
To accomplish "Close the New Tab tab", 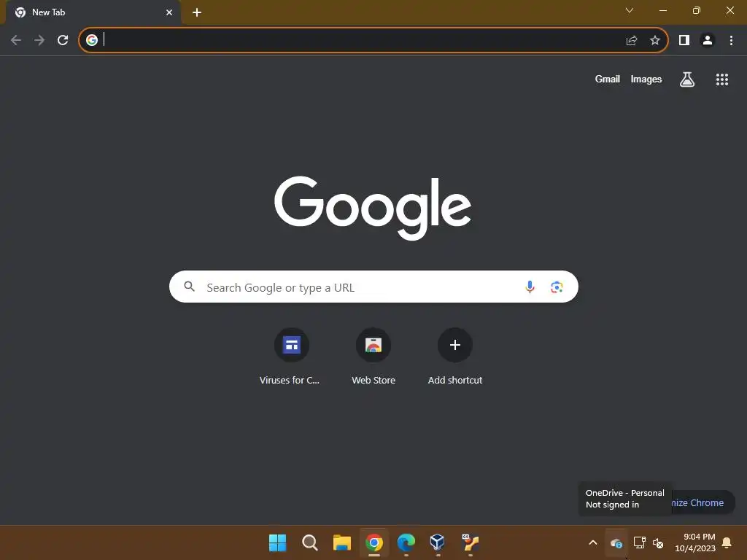I will [x=169, y=12].
